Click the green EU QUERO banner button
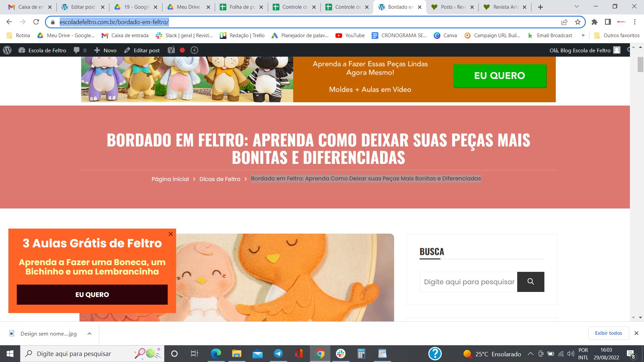This screenshot has width=644, height=362. [x=500, y=76]
